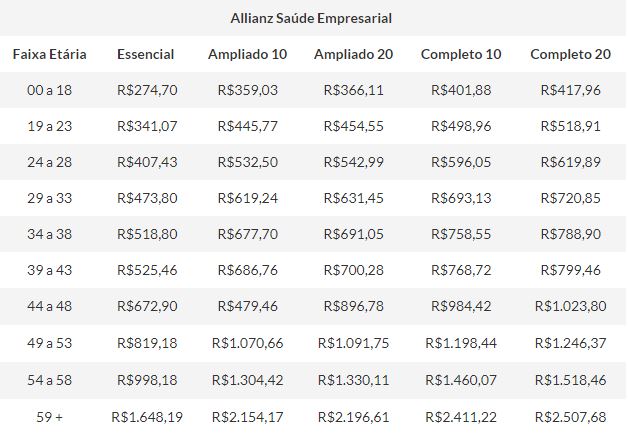Select the R$1.091,75 price cell
Screen dimensions: 628x443
[354, 343]
